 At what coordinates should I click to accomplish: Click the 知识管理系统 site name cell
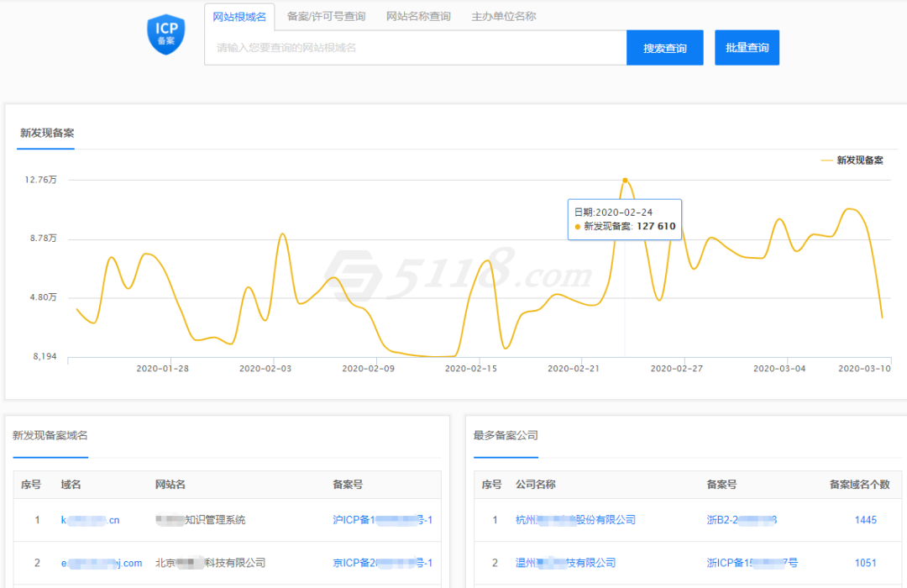(200, 520)
